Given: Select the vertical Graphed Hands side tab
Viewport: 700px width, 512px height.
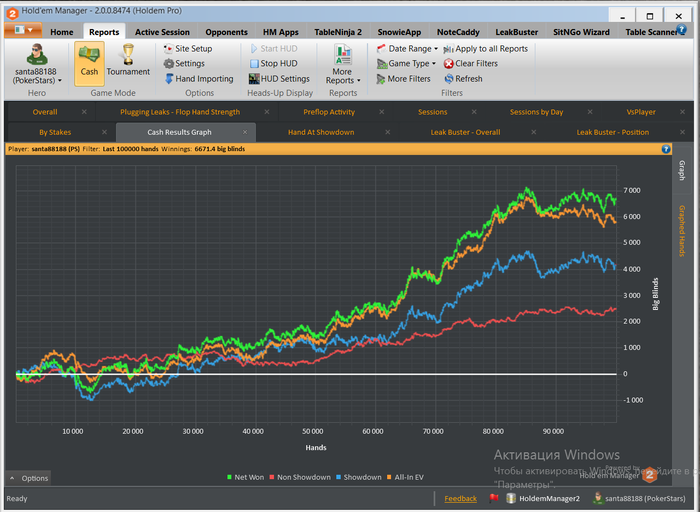Looking at the screenshot, I should coord(682,231).
